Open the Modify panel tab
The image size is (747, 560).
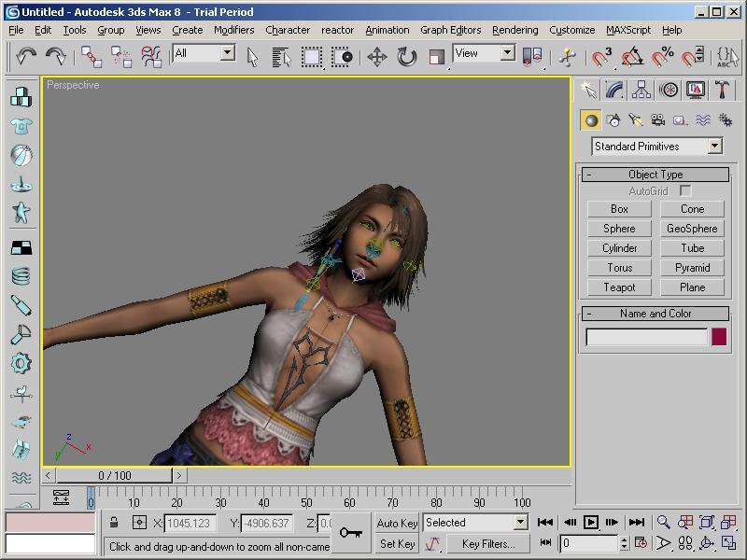click(x=614, y=90)
